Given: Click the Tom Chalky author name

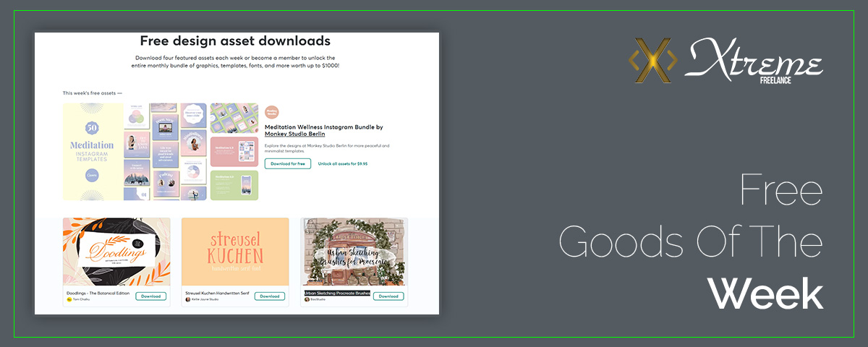Looking at the screenshot, I should [x=80, y=299].
